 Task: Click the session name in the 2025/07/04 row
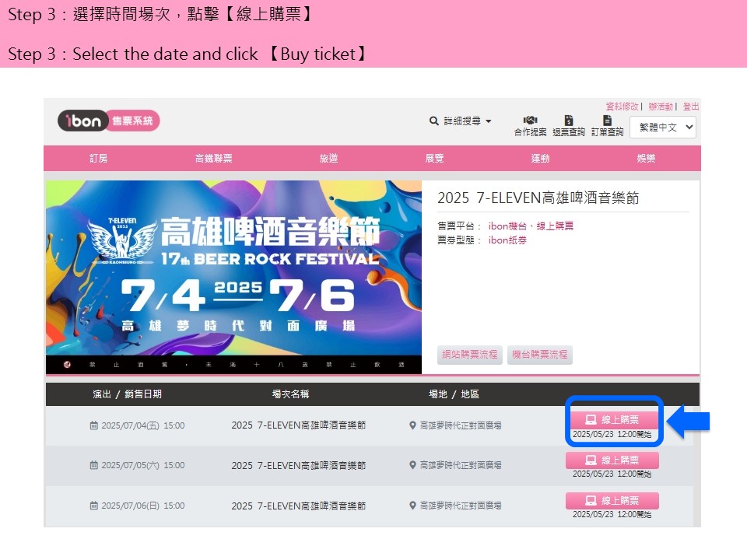[x=299, y=425]
